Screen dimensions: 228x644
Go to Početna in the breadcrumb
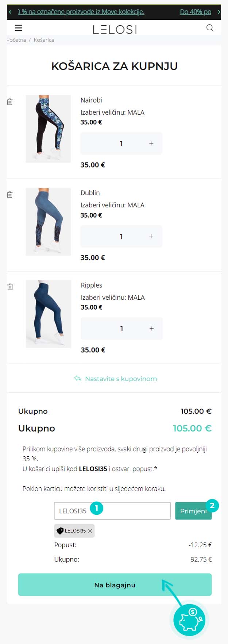(16, 40)
